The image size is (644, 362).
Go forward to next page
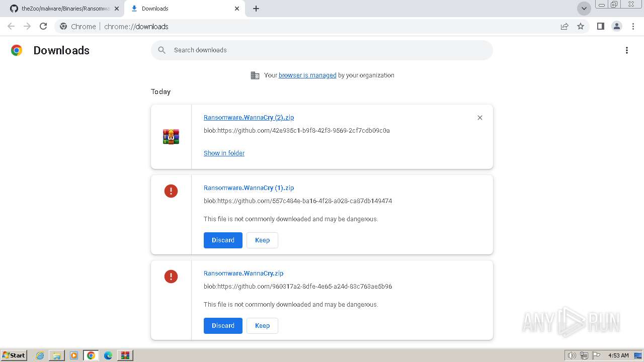[x=27, y=26]
